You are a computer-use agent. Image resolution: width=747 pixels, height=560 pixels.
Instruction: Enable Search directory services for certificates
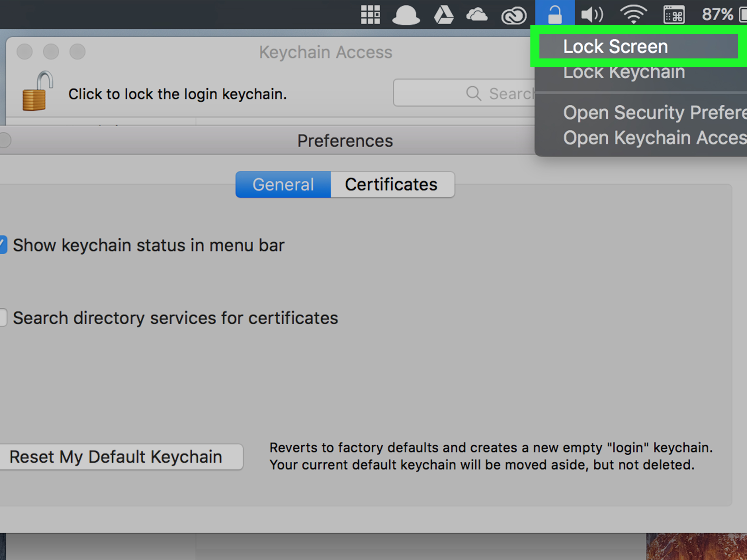[3, 317]
